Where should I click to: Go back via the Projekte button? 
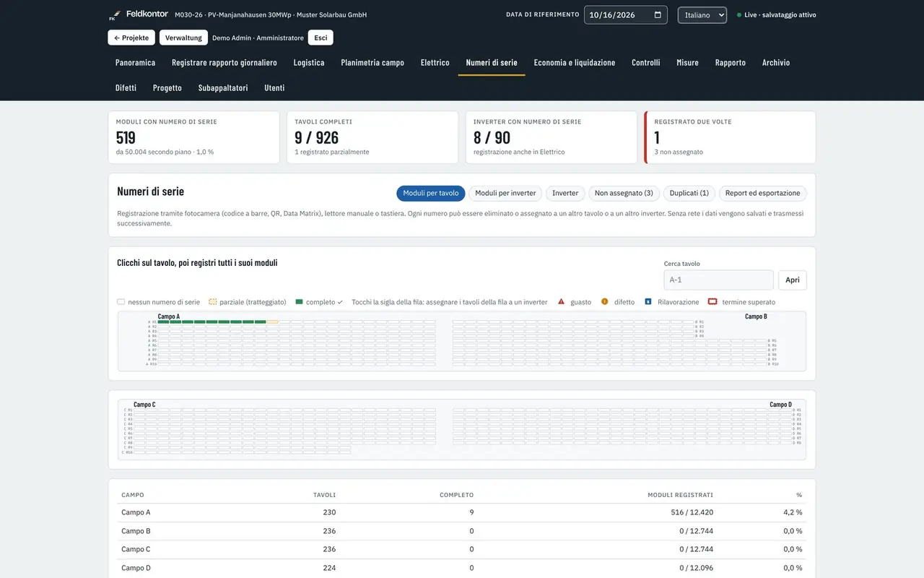tap(131, 38)
